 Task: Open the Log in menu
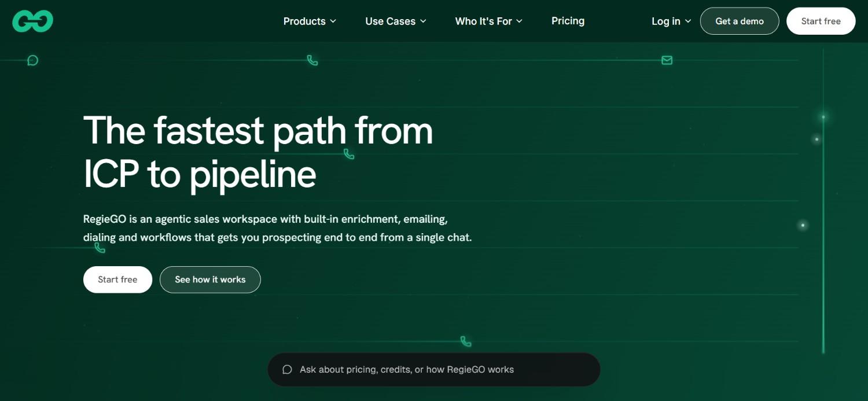tap(671, 21)
